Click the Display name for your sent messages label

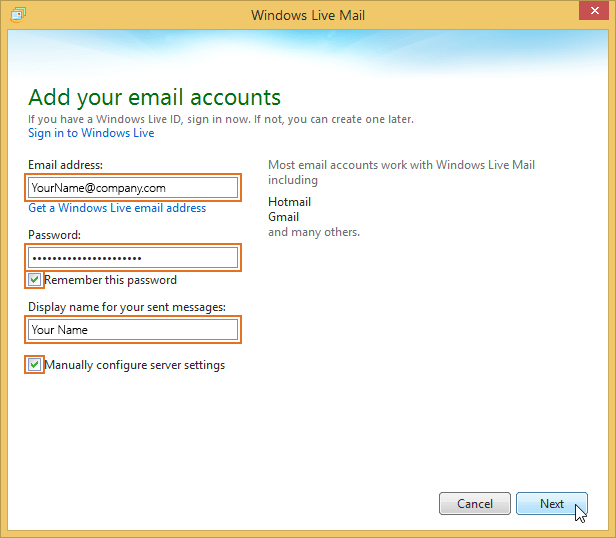tap(127, 307)
